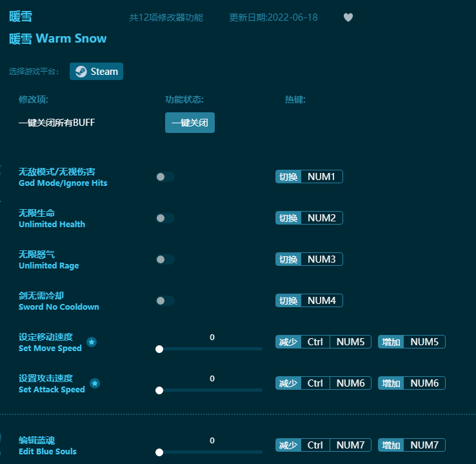Viewport: 476px width, 464px height.
Task: Click Ctrl key in Move Speed decrease hotkey
Action: tap(315, 342)
